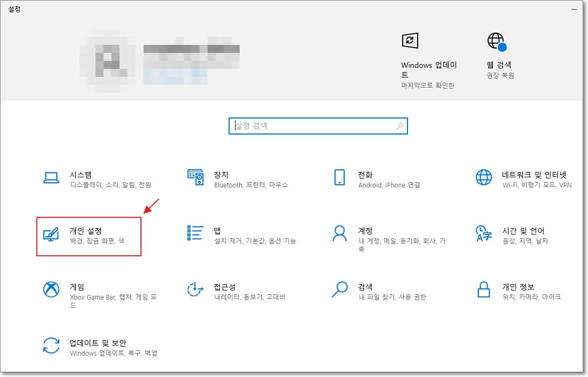This screenshot has width=588, height=377.
Task: Click the 전화 phone icon
Action: [339, 177]
